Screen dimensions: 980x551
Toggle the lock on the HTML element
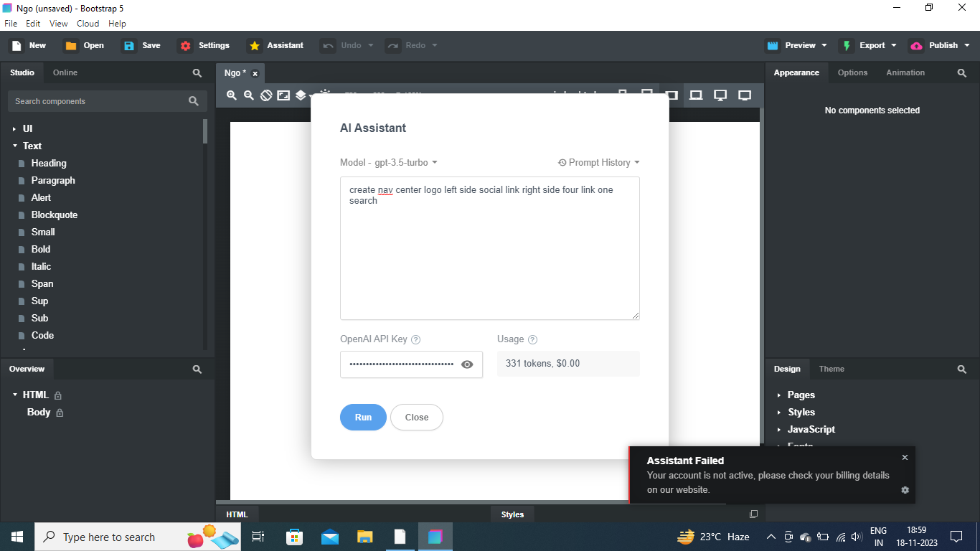click(58, 395)
